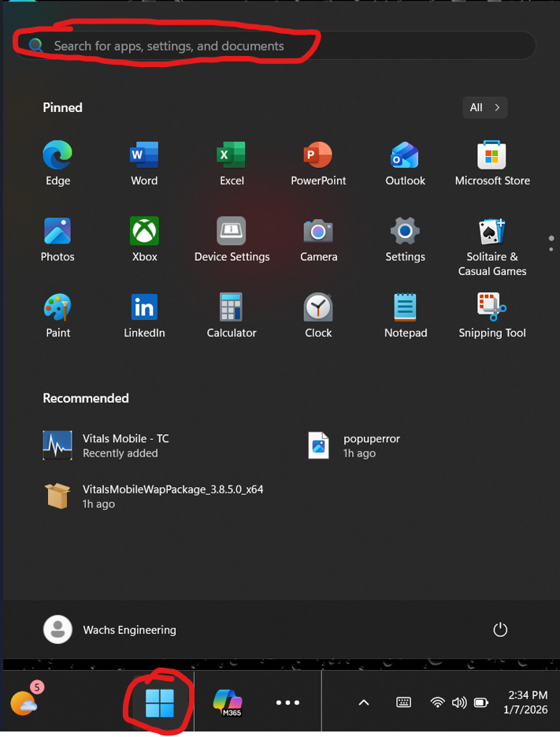
Task: Open the Wachs Engineering account menu
Action: (x=109, y=629)
